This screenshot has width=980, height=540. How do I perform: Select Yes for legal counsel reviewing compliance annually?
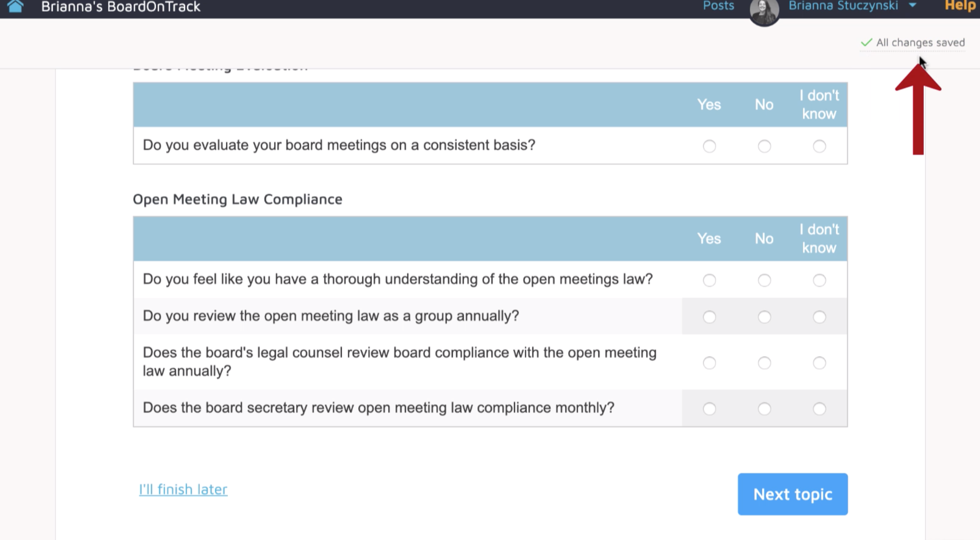pos(709,363)
